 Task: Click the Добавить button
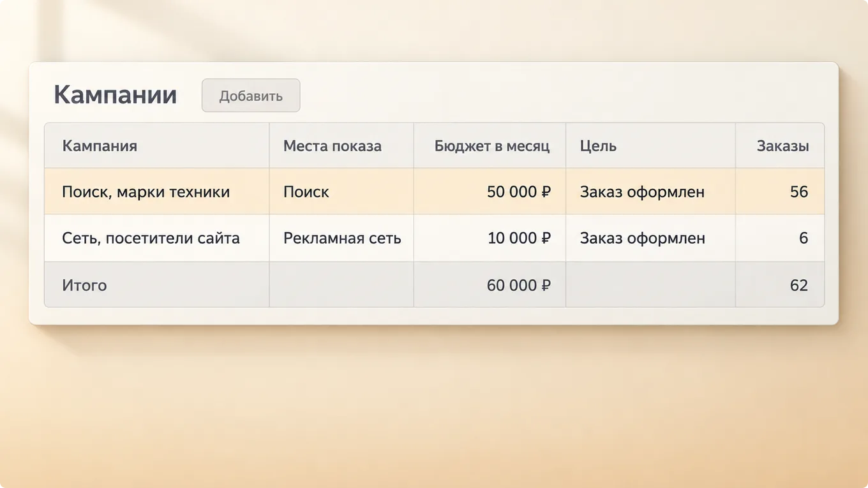(x=251, y=96)
